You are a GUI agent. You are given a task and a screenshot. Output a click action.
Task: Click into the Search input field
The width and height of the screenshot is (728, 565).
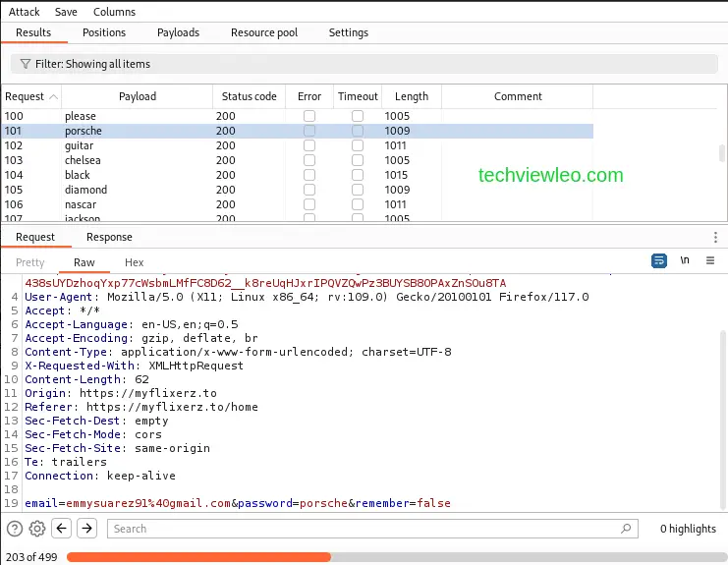tap(364, 529)
